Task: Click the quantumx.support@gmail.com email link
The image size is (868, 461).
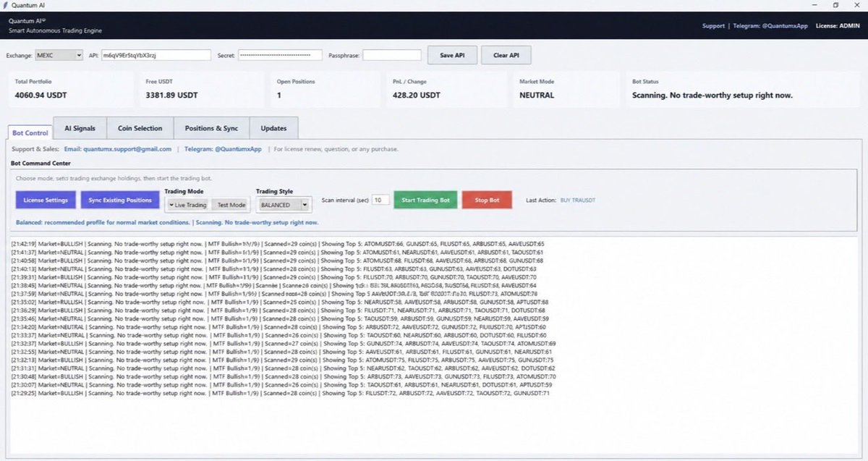Action: click(118, 149)
